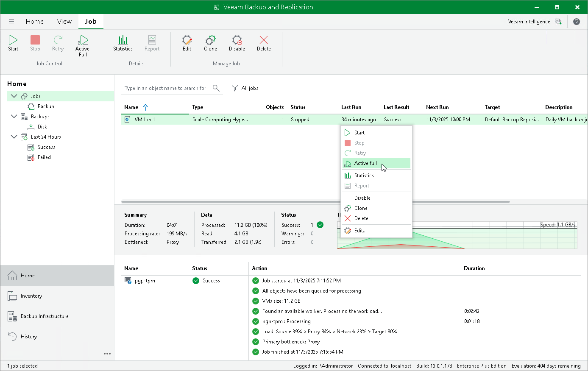The height and width of the screenshot is (371, 588).
Task: Choose Active full in the context menu
Action: [376, 163]
